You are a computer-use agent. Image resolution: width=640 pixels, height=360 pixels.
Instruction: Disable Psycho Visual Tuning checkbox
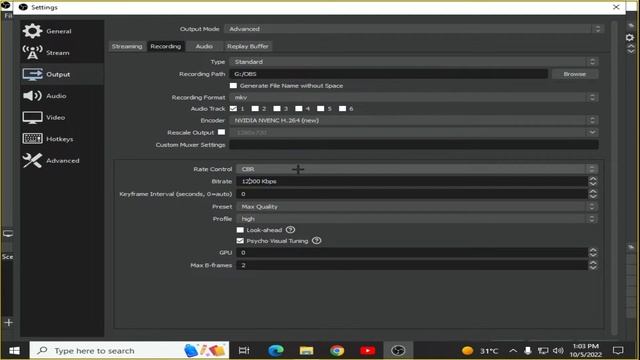pyautogui.click(x=240, y=240)
